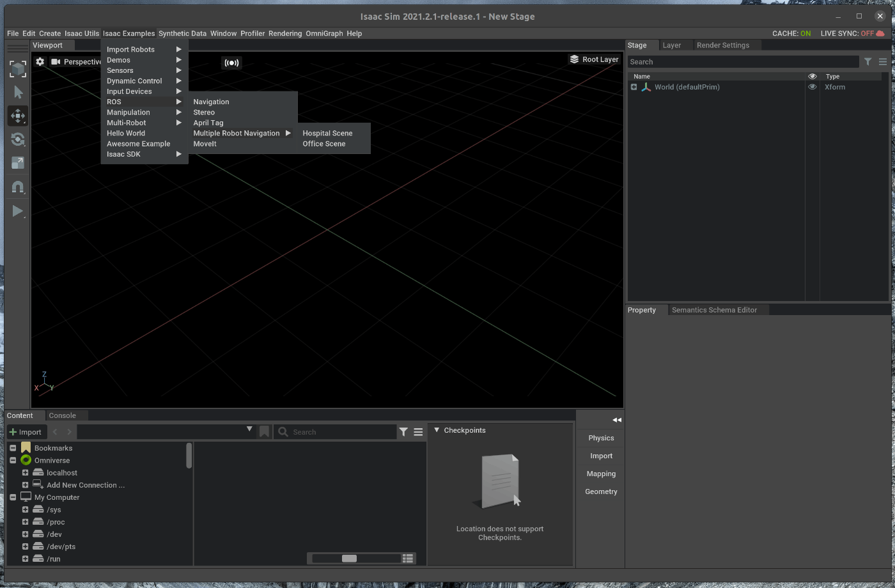
Task: Collapse the My Computer tree node
Action: coord(13,497)
